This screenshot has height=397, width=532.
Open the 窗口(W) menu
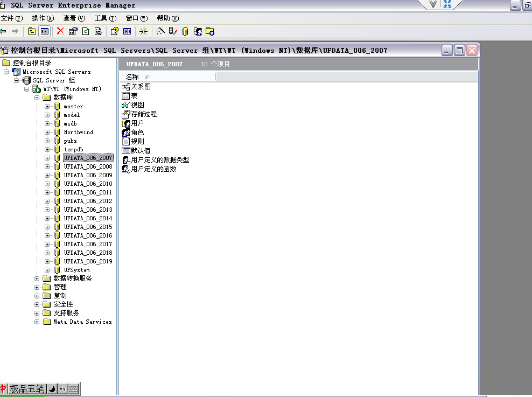137,18
